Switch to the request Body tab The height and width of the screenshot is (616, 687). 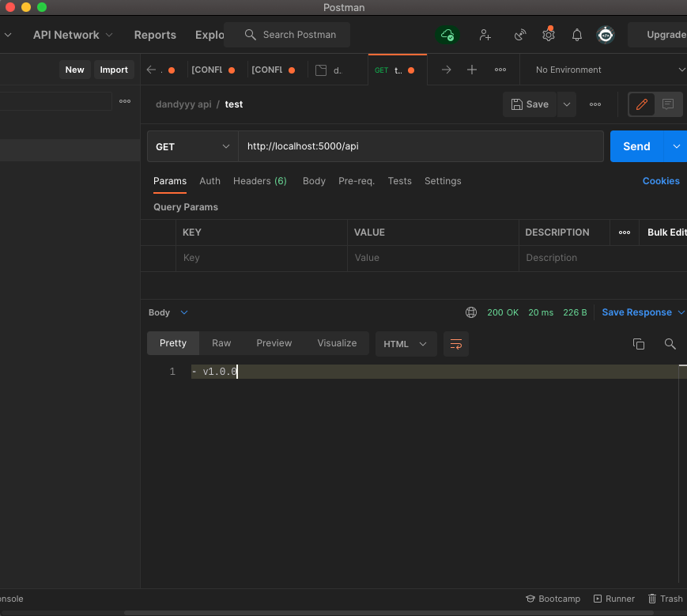[314, 181]
